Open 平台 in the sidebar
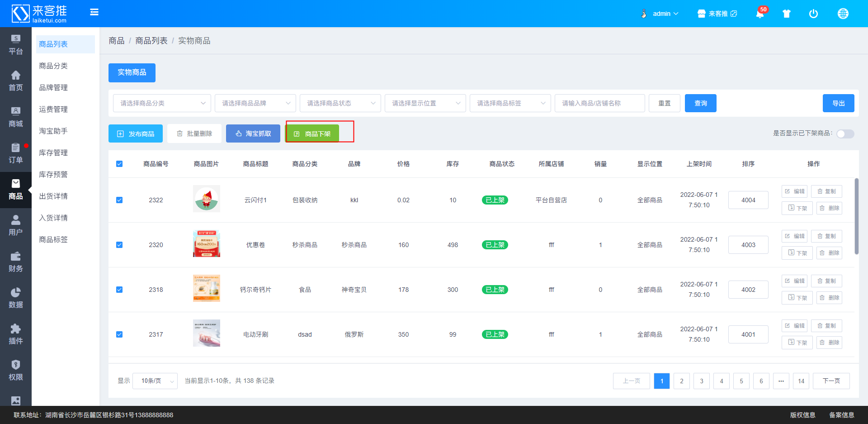This screenshot has width=868, height=424. 16,45
